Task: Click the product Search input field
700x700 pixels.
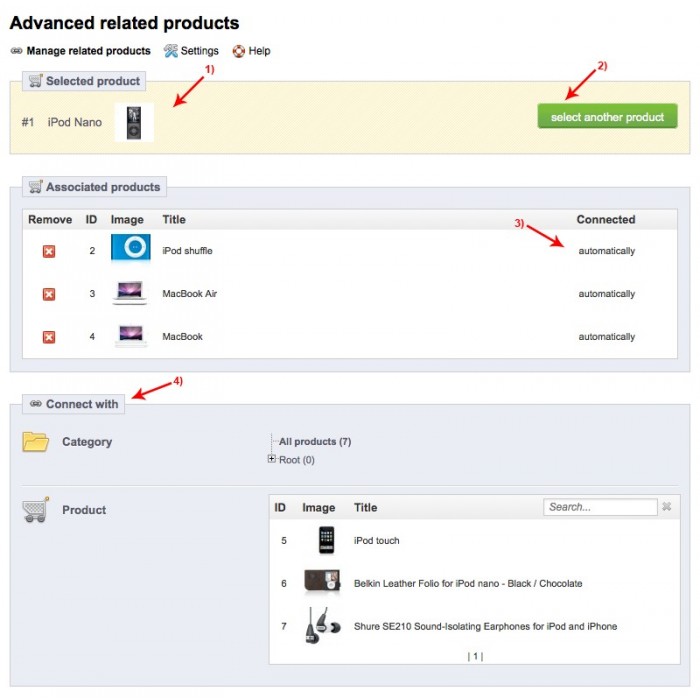Action: coord(600,507)
